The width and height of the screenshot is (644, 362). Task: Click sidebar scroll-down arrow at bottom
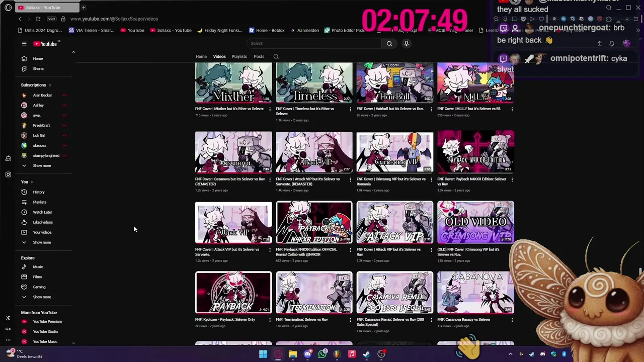73,343
